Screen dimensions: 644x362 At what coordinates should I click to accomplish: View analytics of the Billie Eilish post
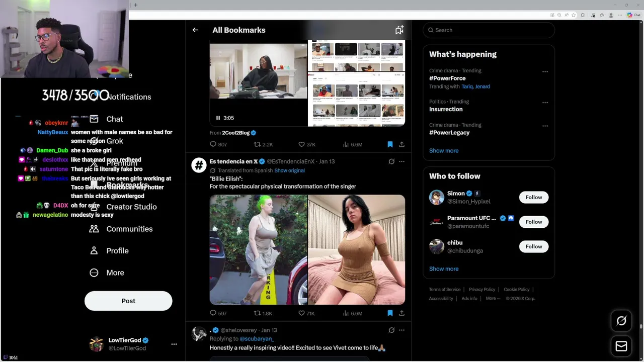[352, 313]
